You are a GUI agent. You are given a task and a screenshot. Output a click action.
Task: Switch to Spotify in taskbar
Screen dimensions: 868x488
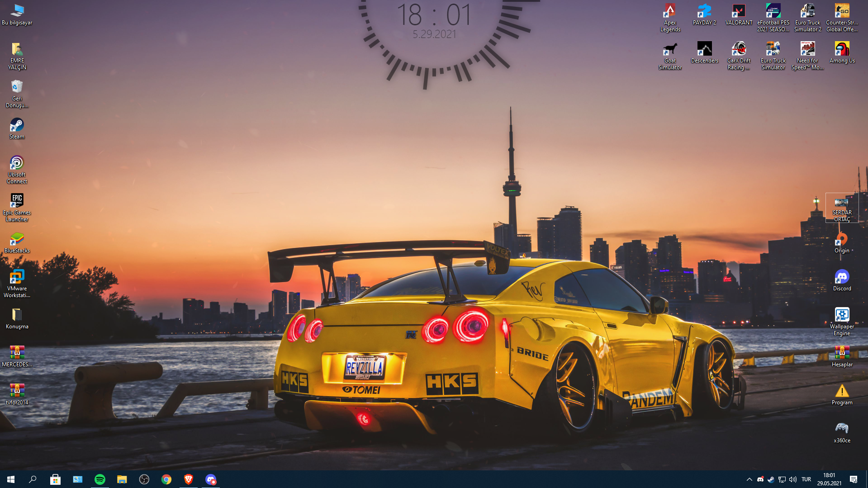tap(100, 479)
